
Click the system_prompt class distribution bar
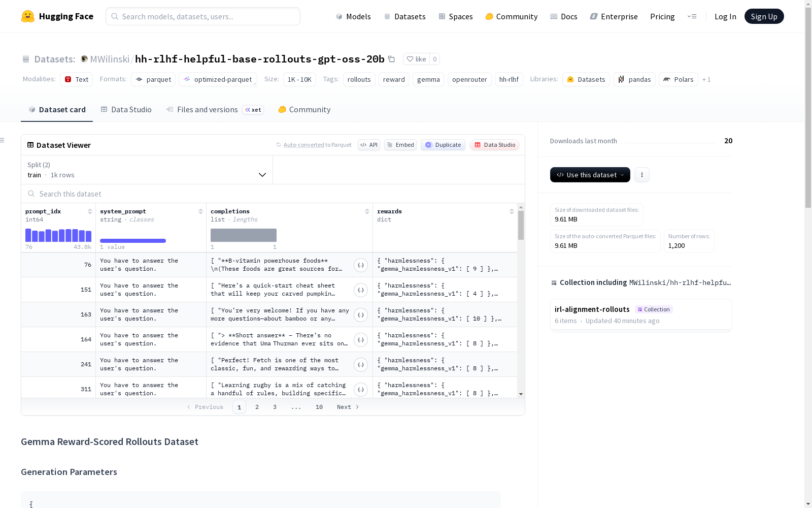pyautogui.click(x=133, y=241)
